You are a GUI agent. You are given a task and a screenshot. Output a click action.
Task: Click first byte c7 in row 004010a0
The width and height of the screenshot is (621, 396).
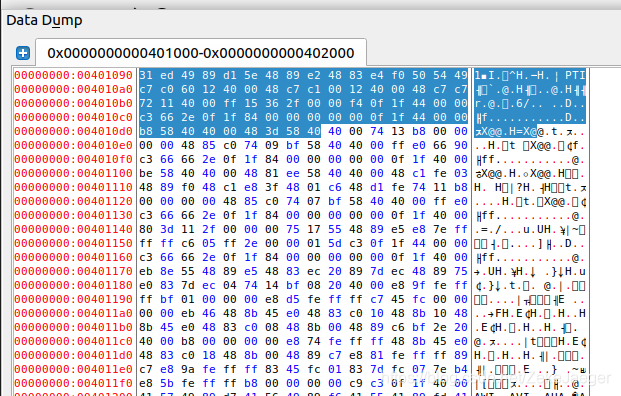tap(146, 89)
